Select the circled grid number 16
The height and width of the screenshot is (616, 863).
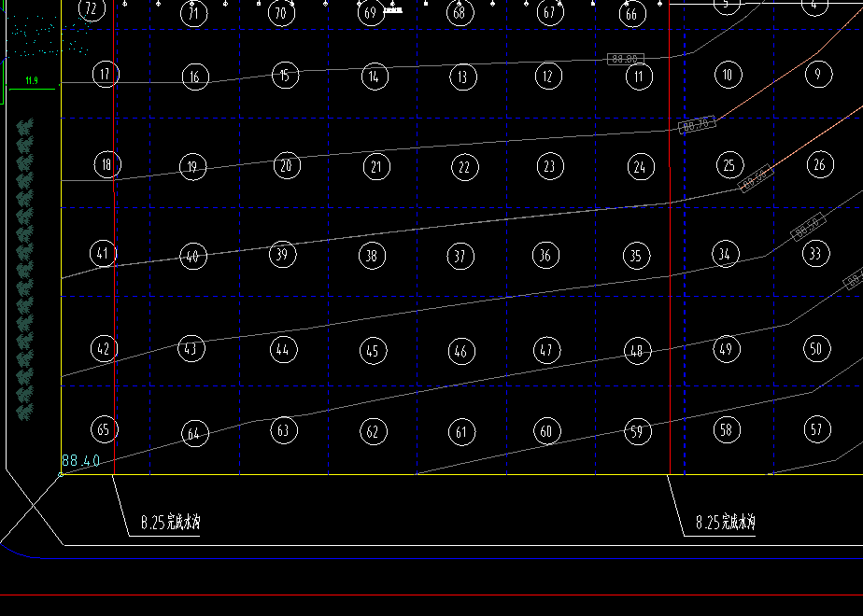195,77
